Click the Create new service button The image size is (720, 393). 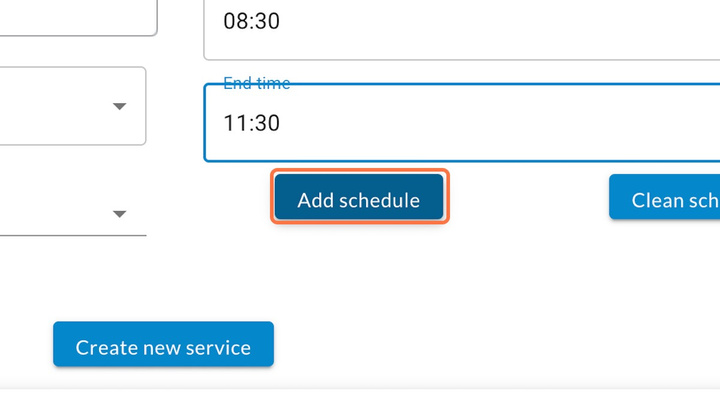[163, 344]
